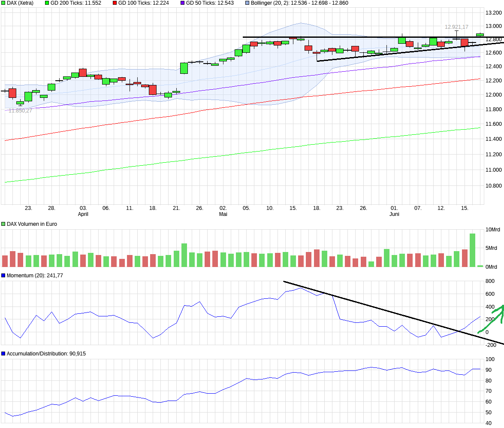The height and width of the screenshot is (428, 504).
Task: Click the 40 accumulation axis label
Action: (488, 423)
